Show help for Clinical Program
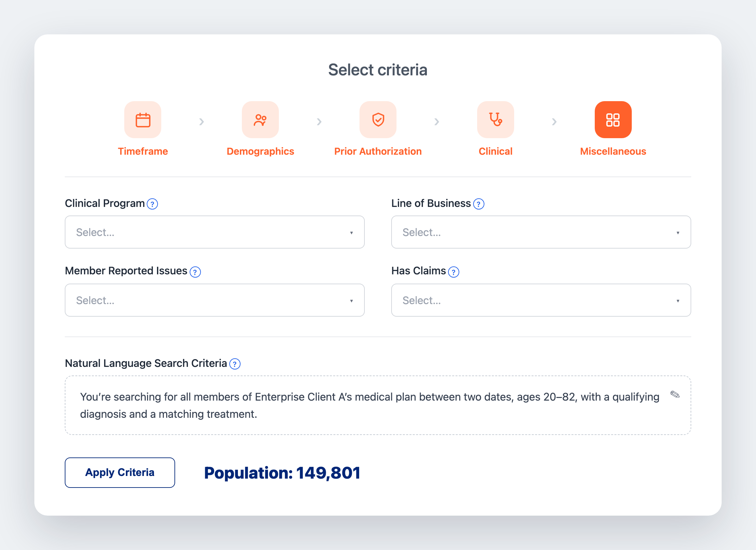The width and height of the screenshot is (756, 550). point(152,204)
